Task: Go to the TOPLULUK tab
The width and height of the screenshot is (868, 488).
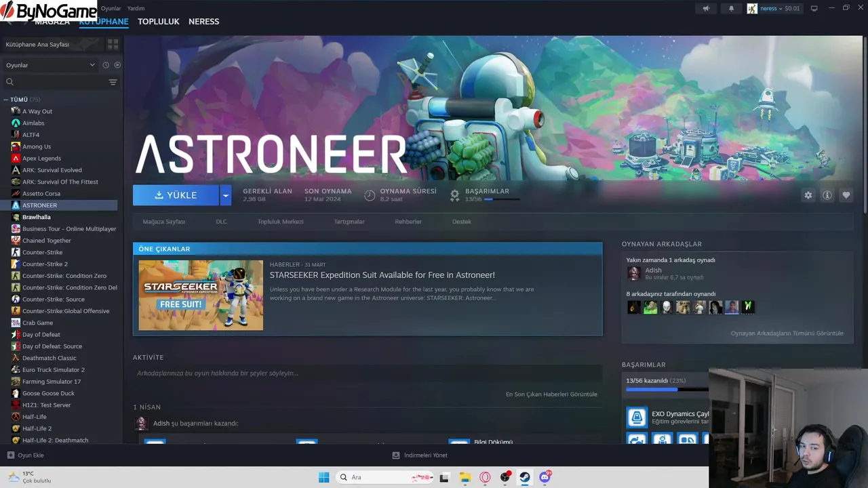Action: point(159,22)
